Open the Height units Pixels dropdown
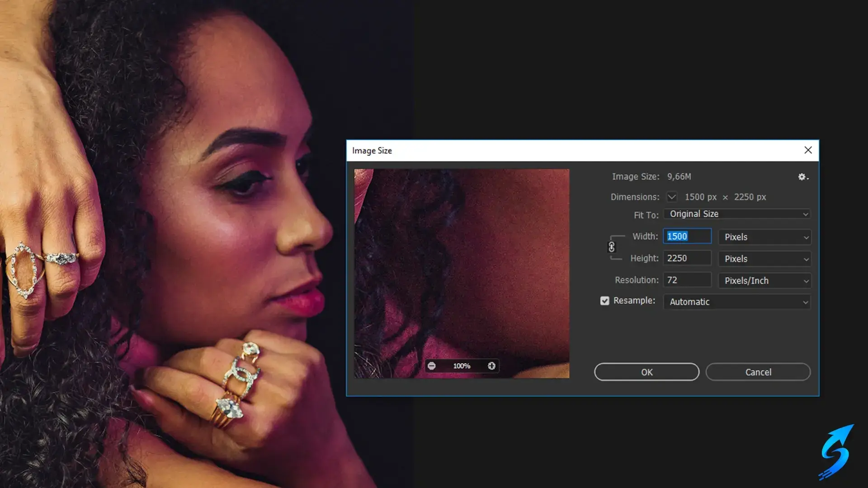The height and width of the screenshot is (488, 868). click(764, 259)
